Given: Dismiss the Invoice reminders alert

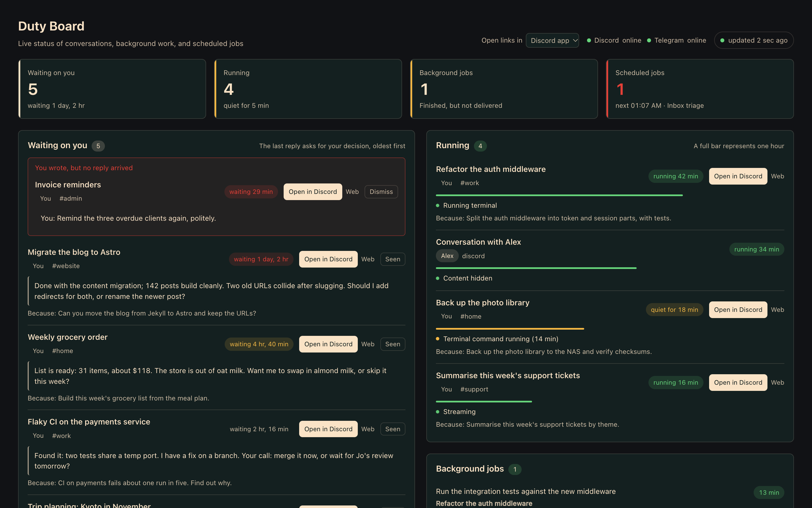Looking at the screenshot, I should pyautogui.click(x=381, y=192).
